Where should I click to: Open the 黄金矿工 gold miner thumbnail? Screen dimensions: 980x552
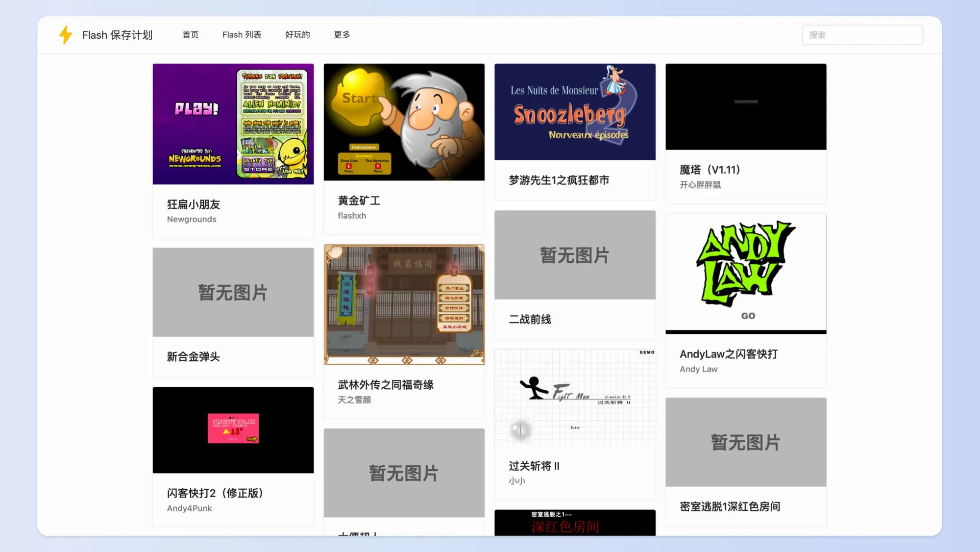click(x=404, y=122)
